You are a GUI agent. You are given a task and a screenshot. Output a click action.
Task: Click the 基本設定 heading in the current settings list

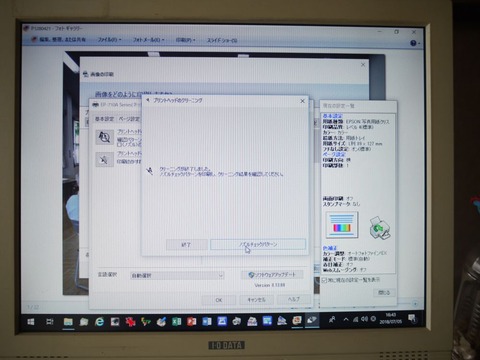[332, 116]
